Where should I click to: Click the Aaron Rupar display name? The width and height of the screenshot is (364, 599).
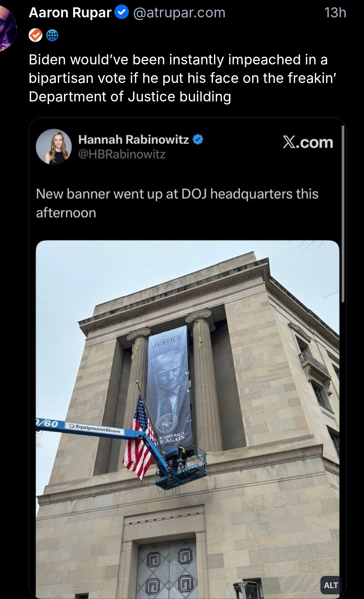(x=70, y=13)
